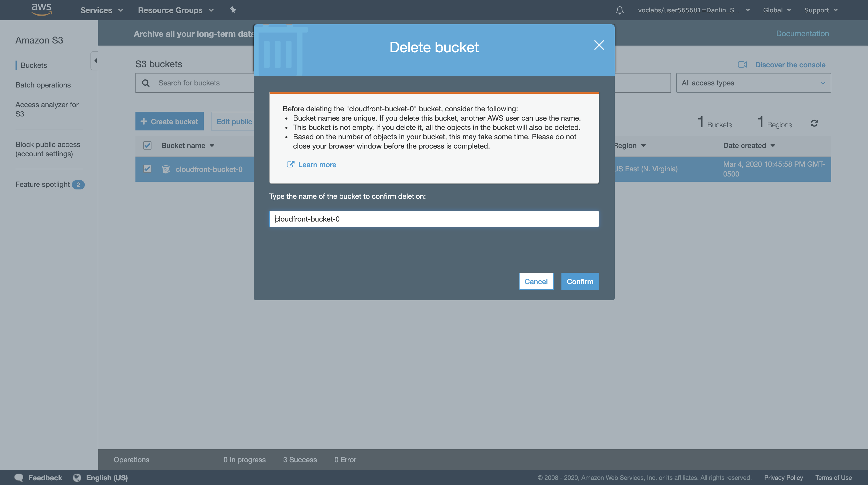
Task: Click the refresh buckets icon
Action: pos(814,123)
